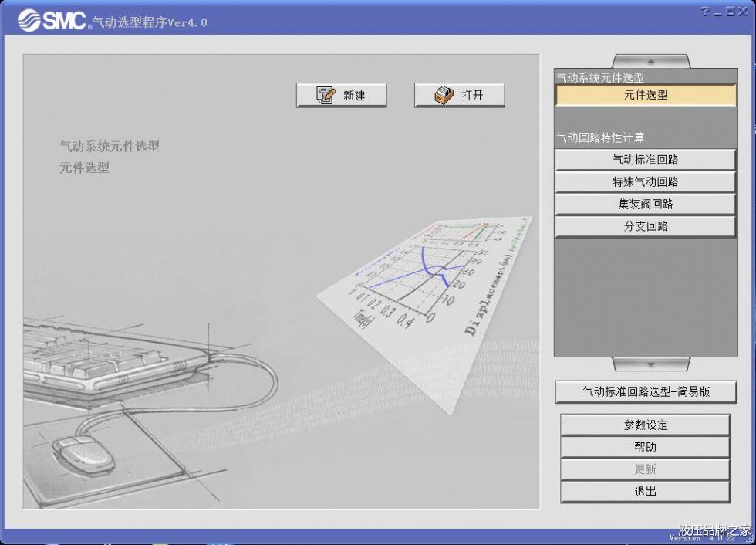Screen dimensions: 756x545
Task: Choose 特殊气动回路 option
Action: tap(645, 182)
